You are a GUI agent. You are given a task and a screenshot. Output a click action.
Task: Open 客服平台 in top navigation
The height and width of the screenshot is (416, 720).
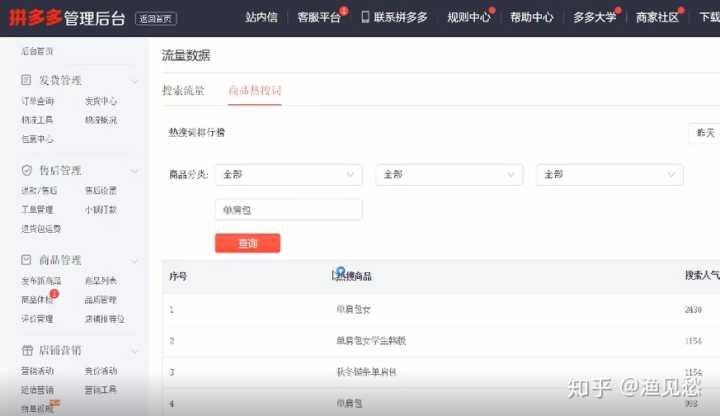(x=319, y=17)
